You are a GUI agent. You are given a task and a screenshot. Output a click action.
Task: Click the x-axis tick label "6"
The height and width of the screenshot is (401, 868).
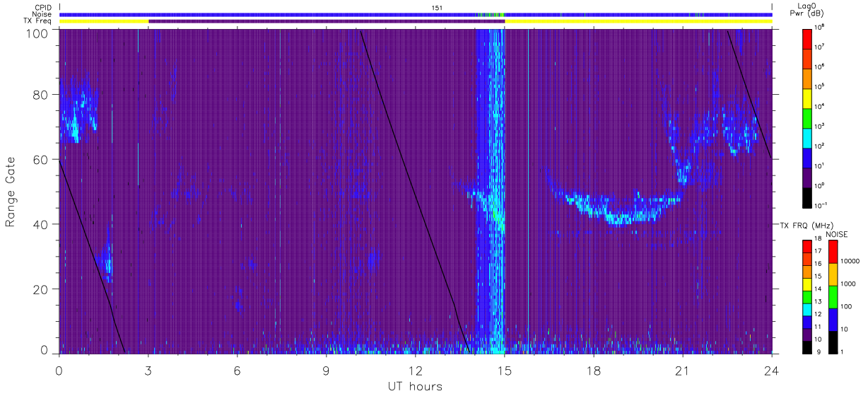coord(237,370)
